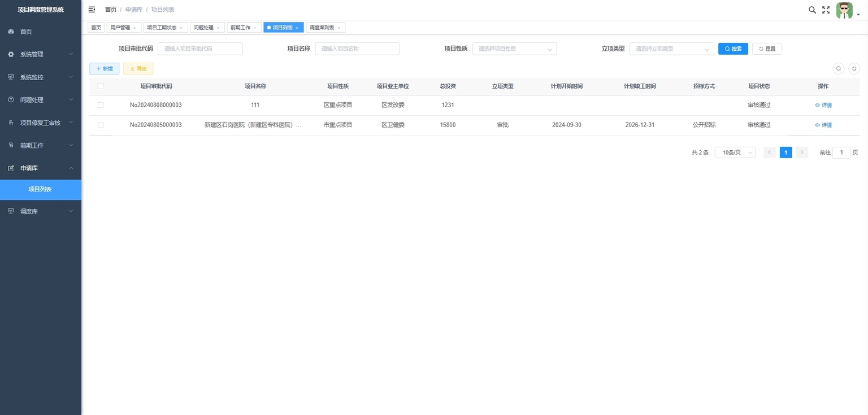The height and width of the screenshot is (415, 868).
Task: Click the blue 搜索 button
Action: pos(733,49)
